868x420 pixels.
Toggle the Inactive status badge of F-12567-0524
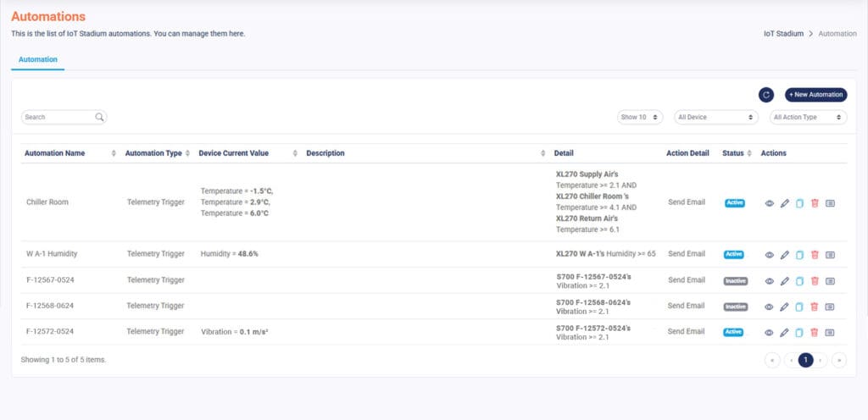(735, 280)
